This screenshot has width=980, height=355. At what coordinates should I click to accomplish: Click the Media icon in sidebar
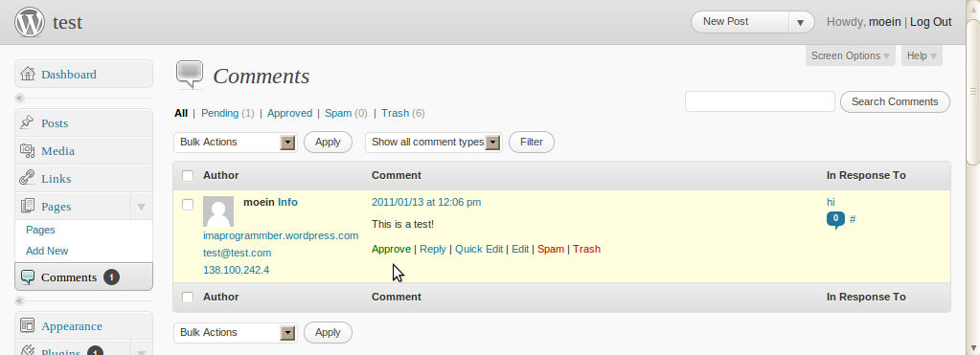point(27,150)
